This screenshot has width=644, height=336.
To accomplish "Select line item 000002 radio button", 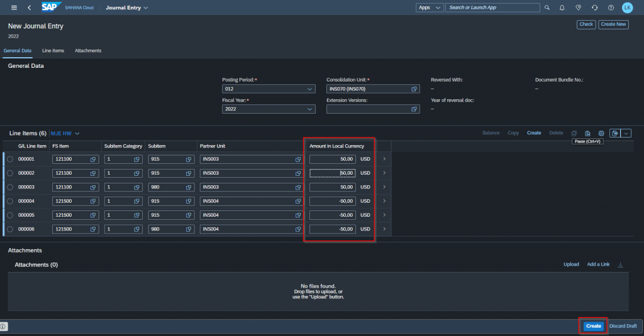I will [x=10, y=173].
